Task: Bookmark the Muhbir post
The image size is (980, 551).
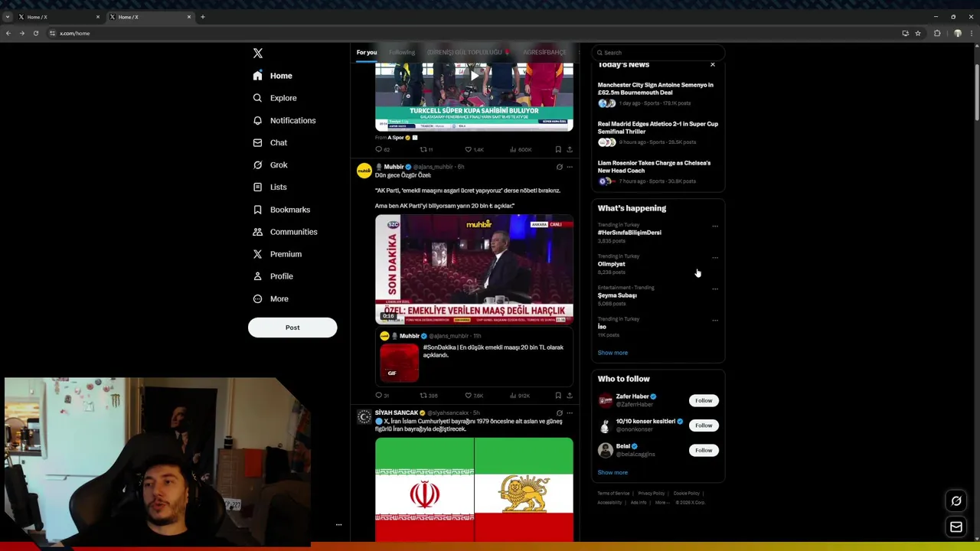Action: pos(558,396)
